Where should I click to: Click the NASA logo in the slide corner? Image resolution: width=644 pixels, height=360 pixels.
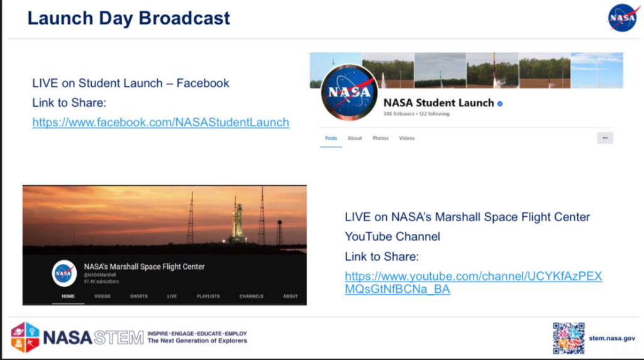(623, 18)
